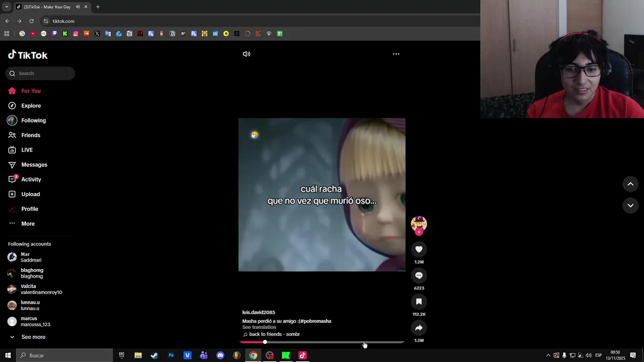Go to previous video with up arrow

(x=630, y=184)
